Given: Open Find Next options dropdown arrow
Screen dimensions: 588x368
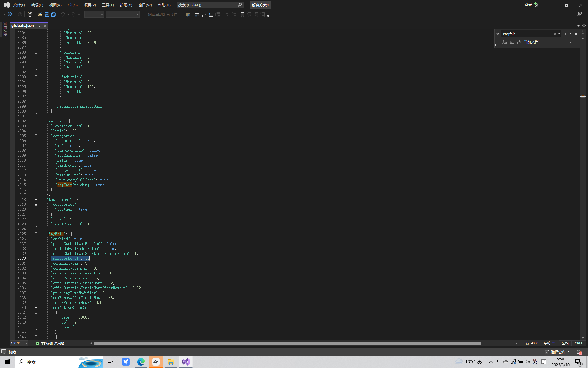Looking at the screenshot, I should pyautogui.click(x=570, y=34).
